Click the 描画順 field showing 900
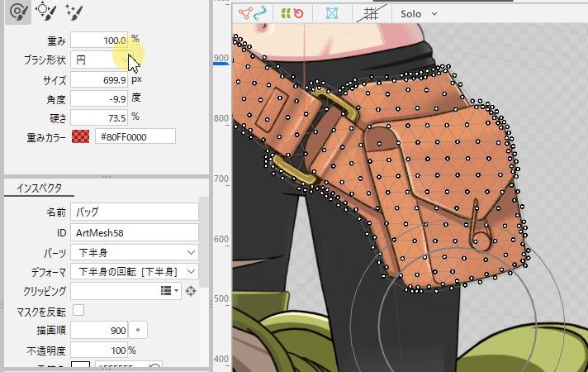 (99, 330)
